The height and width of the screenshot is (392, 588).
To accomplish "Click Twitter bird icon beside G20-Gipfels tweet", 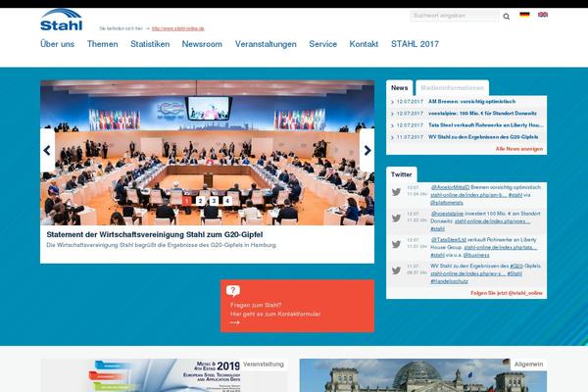I will coord(396,270).
